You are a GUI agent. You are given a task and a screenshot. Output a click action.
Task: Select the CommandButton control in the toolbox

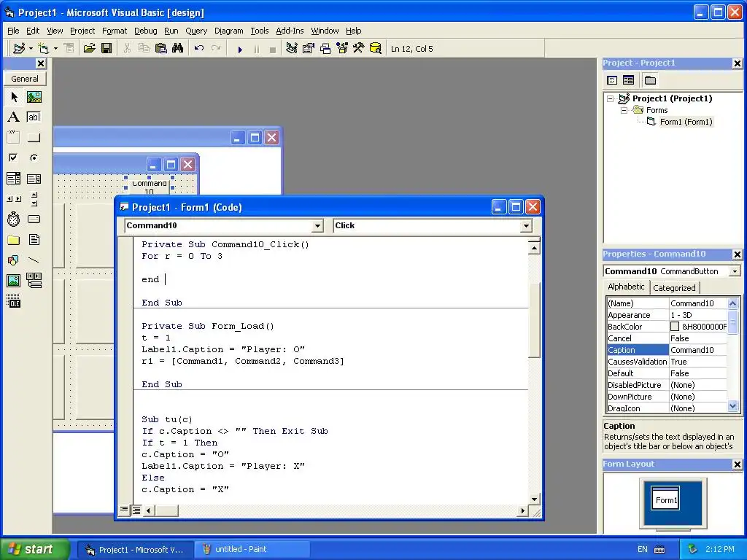tap(34, 138)
